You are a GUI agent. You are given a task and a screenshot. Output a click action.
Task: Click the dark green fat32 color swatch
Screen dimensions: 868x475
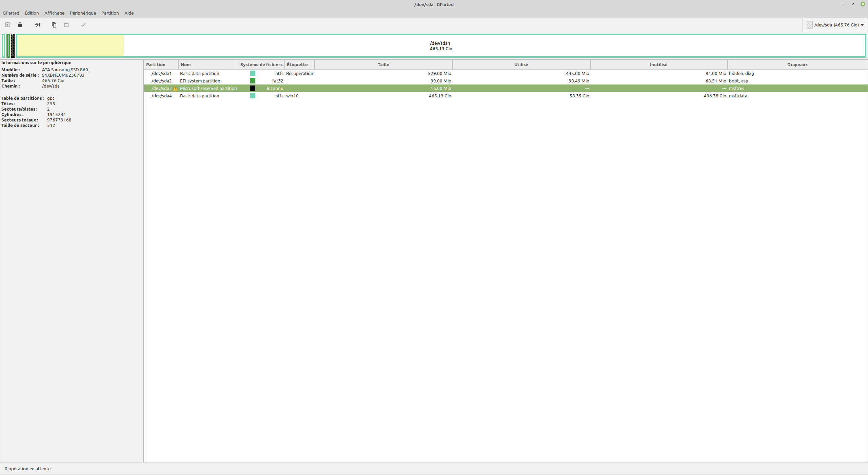tap(253, 81)
